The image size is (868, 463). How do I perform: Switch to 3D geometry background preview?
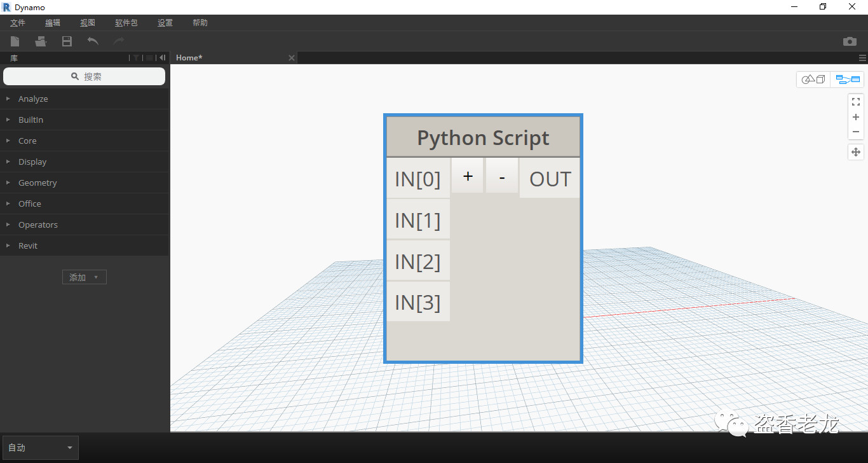coord(813,79)
